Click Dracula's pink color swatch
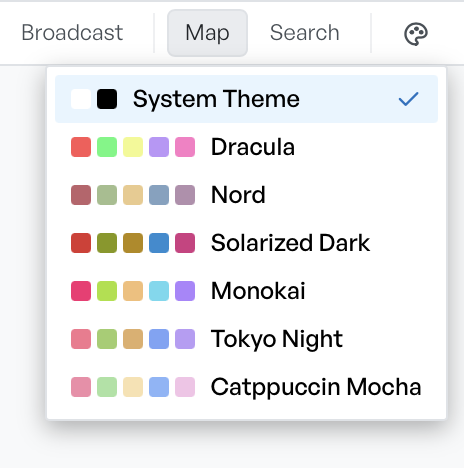The height and width of the screenshot is (468, 464). tap(185, 147)
